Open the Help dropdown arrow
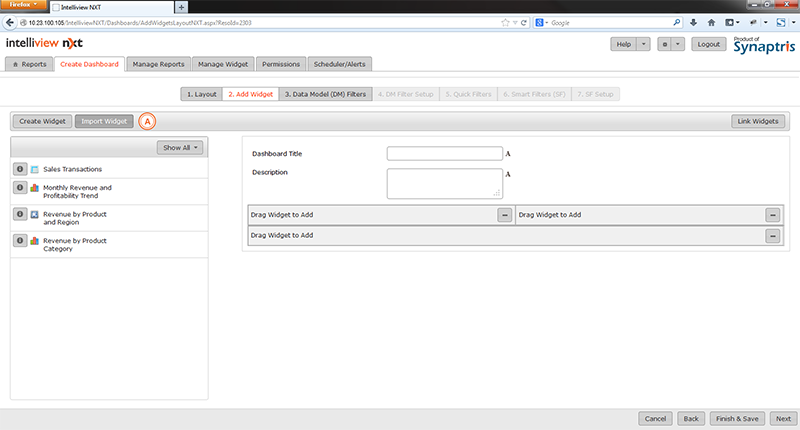Screen dimensions: 800x430 643,44
